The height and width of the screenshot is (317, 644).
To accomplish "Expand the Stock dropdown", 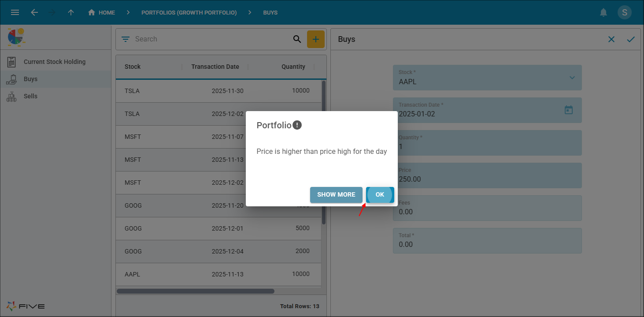I will 572,78.
